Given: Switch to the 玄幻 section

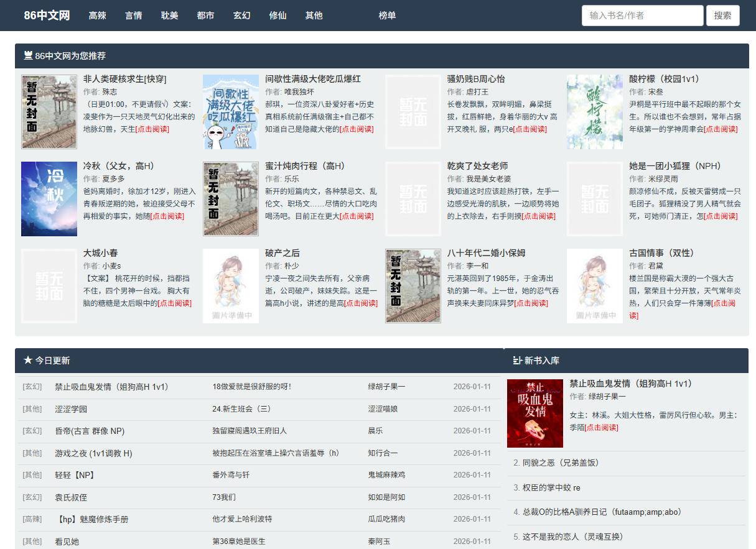Looking at the screenshot, I should coord(241,16).
